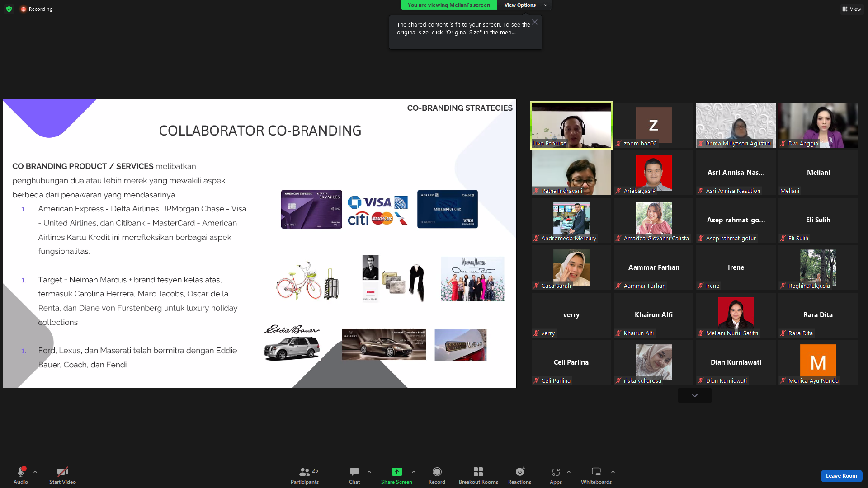Select Irene's participant tile
Screen dimensions: 868x488
736,267
